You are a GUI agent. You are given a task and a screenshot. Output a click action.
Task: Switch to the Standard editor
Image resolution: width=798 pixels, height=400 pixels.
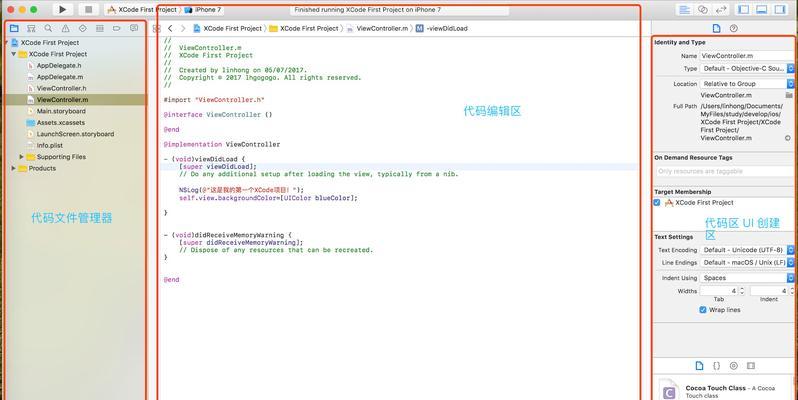[x=685, y=10]
